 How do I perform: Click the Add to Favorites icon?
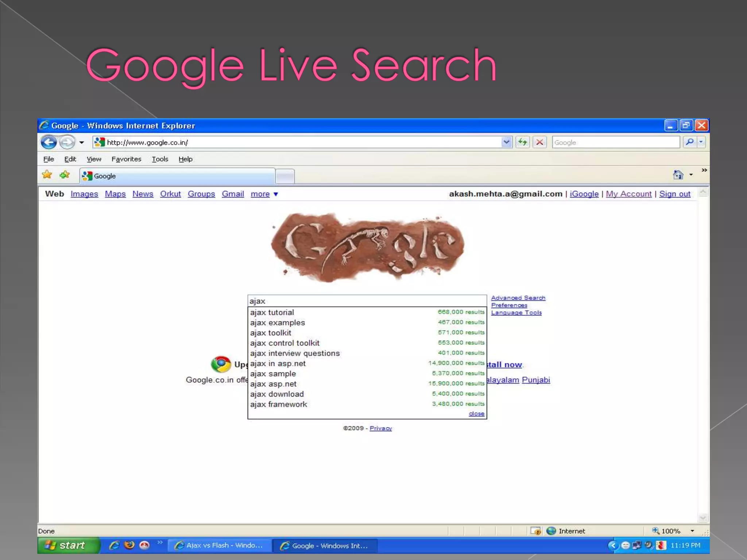coord(65,175)
